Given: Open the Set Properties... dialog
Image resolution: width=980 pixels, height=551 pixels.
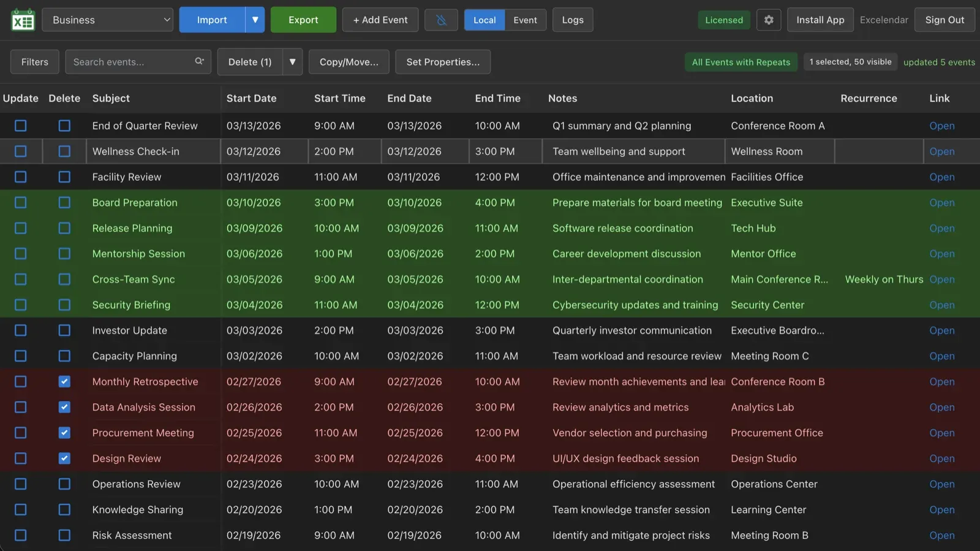Looking at the screenshot, I should click(443, 62).
